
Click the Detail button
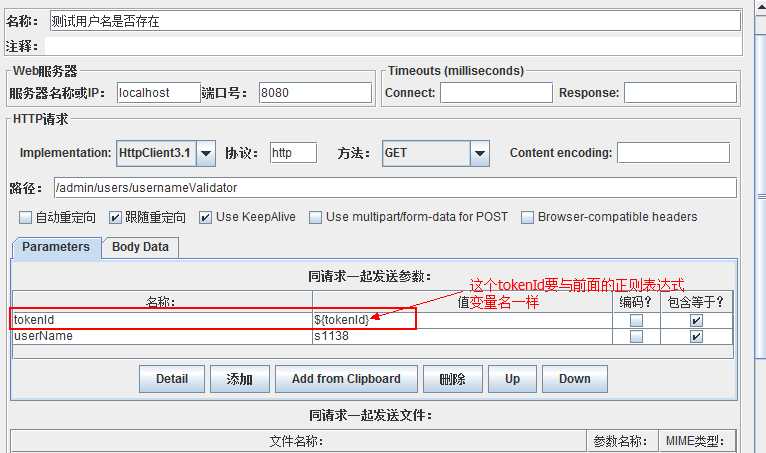(172, 379)
